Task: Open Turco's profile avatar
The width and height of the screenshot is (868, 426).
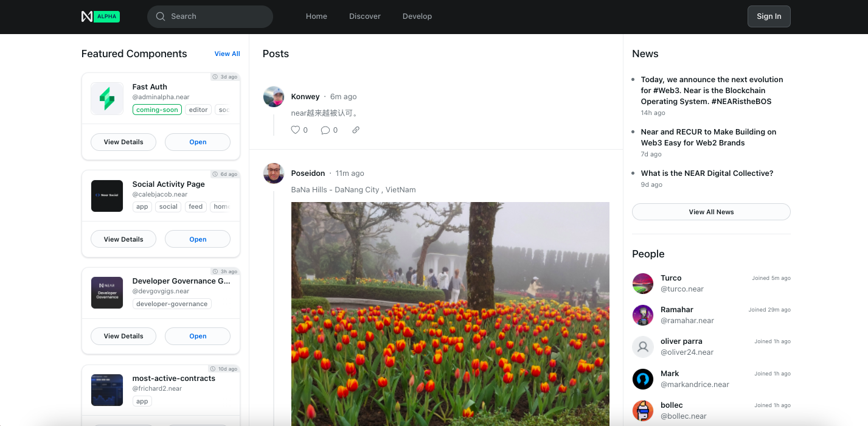Action: [x=643, y=284]
